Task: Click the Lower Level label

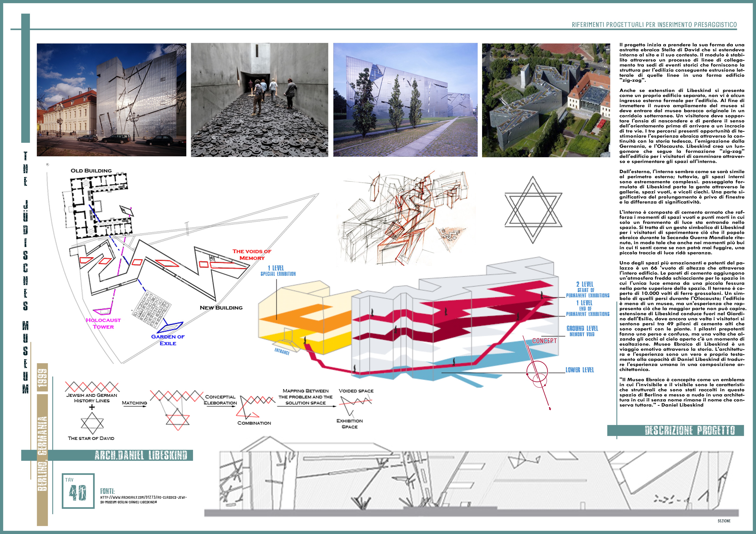Action: pyautogui.click(x=579, y=370)
